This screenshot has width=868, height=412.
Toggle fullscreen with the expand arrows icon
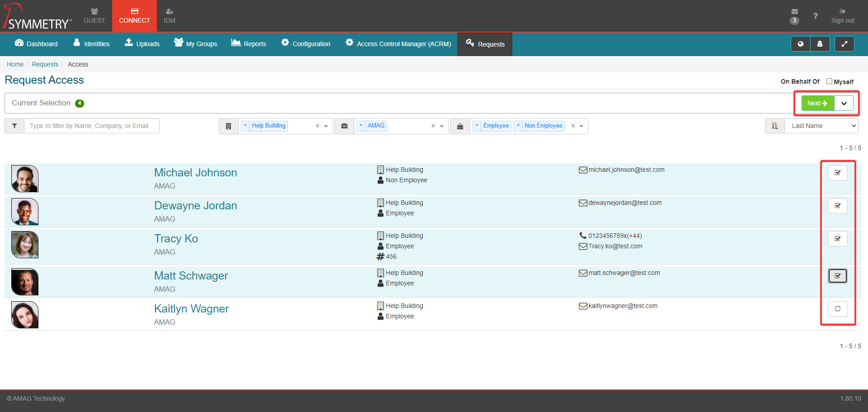(x=844, y=44)
